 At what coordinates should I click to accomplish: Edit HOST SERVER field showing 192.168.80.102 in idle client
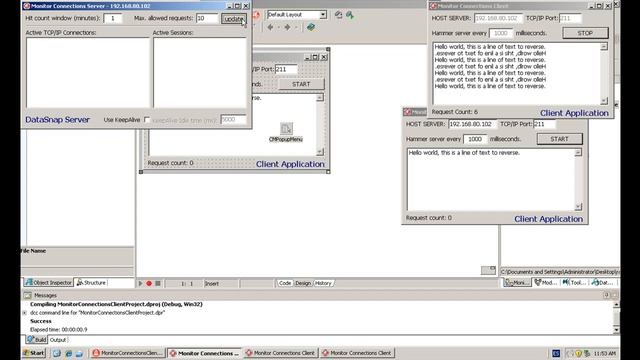tap(472, 124)
